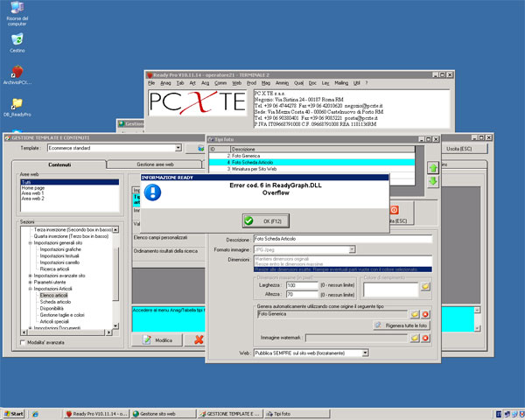Click Rigenera tutte le foto button
The height and width of the screenshot is (420, 525).
click(402, 325)
